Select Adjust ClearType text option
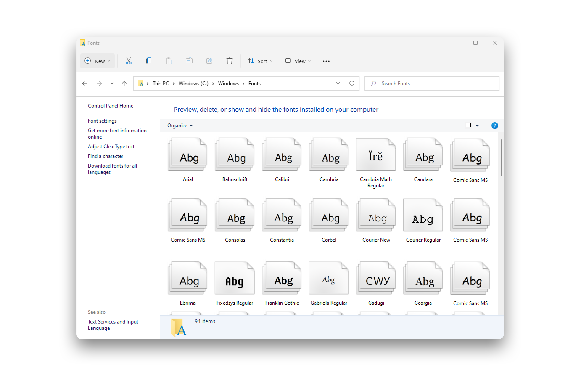 click(111, 146)
